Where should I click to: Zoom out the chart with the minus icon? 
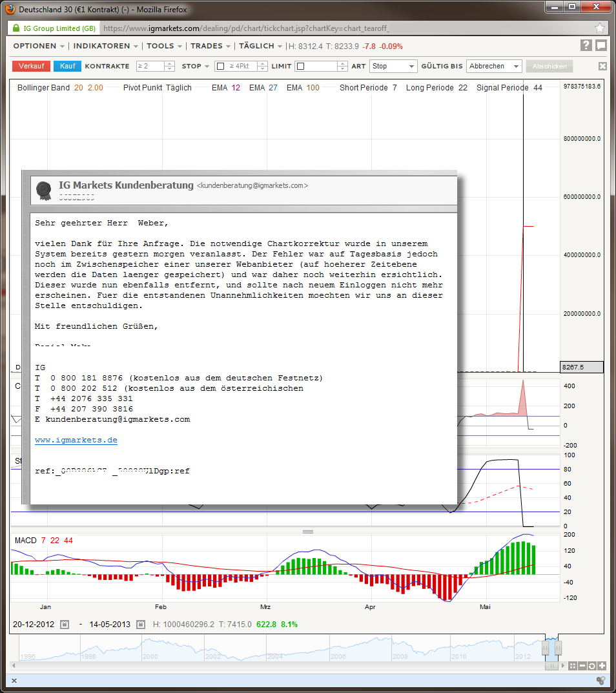coord(582,666)
